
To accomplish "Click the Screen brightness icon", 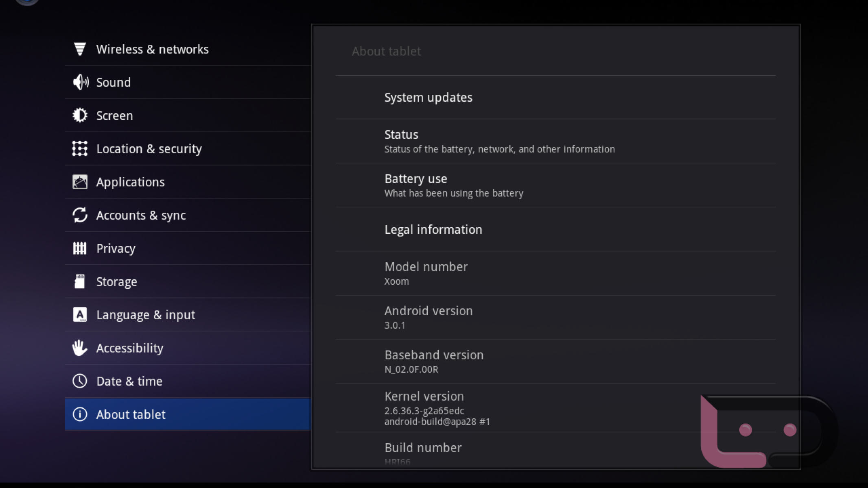I will pos(80,115).
